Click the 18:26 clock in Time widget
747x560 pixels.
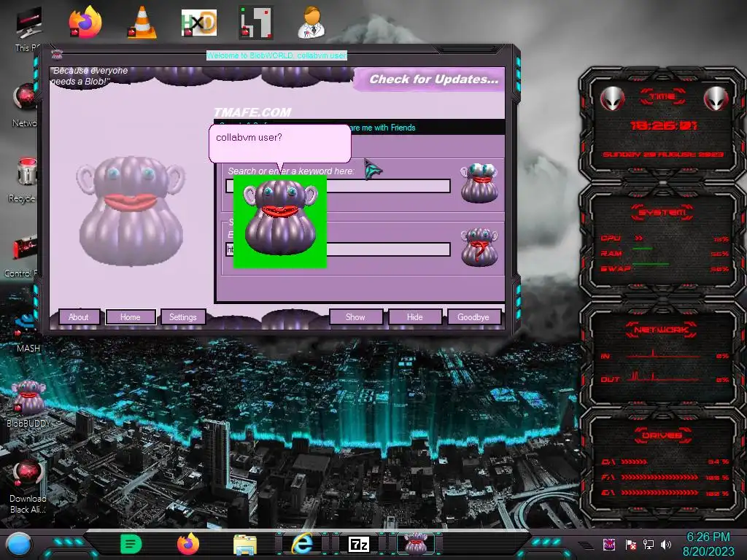tap(663, 125)
